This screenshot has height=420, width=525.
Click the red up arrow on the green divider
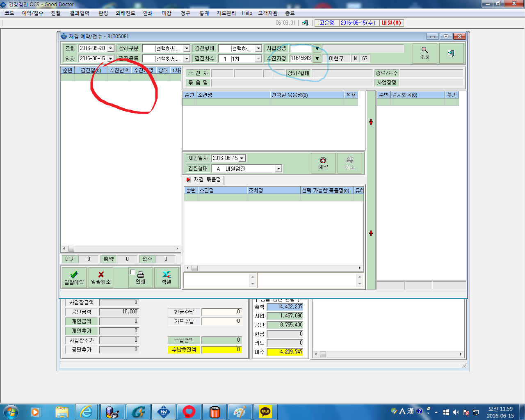pos(371,233)
